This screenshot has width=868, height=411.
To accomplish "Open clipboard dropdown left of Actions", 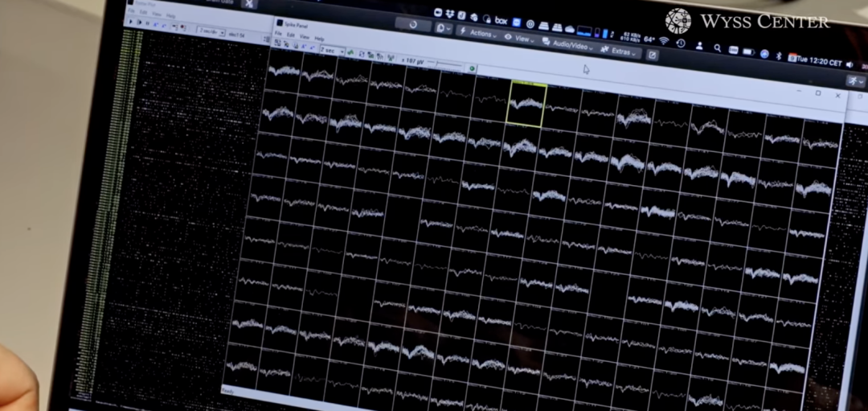I will pos(444,28).
